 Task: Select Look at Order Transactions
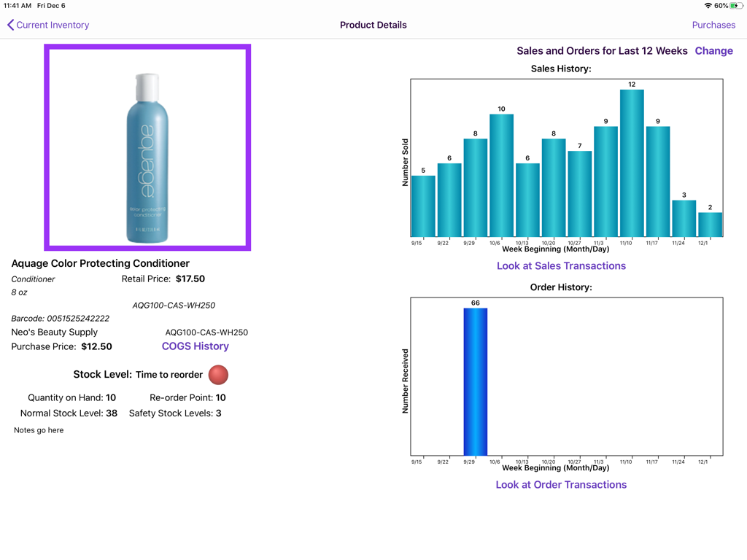pyautogui.click(x=561, y=484)
